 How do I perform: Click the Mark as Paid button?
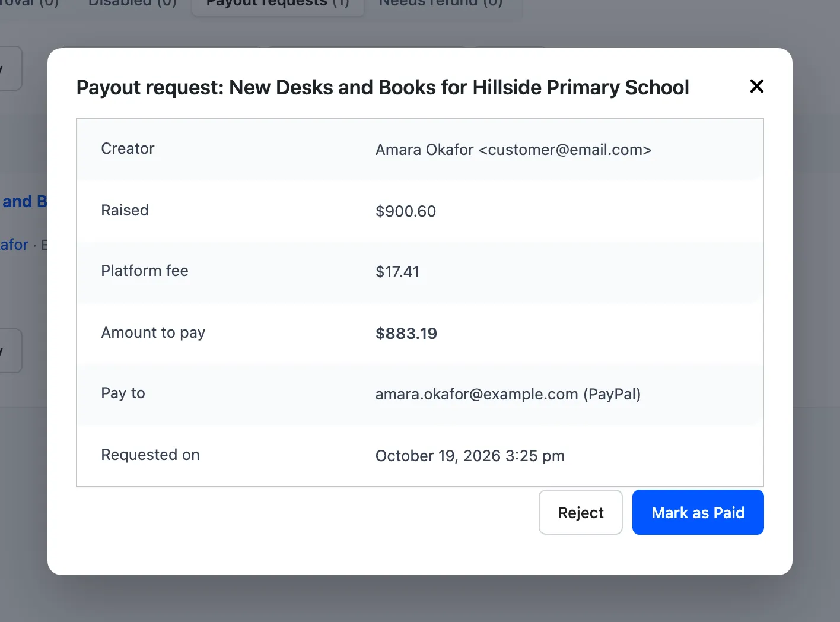coord(698,512)
